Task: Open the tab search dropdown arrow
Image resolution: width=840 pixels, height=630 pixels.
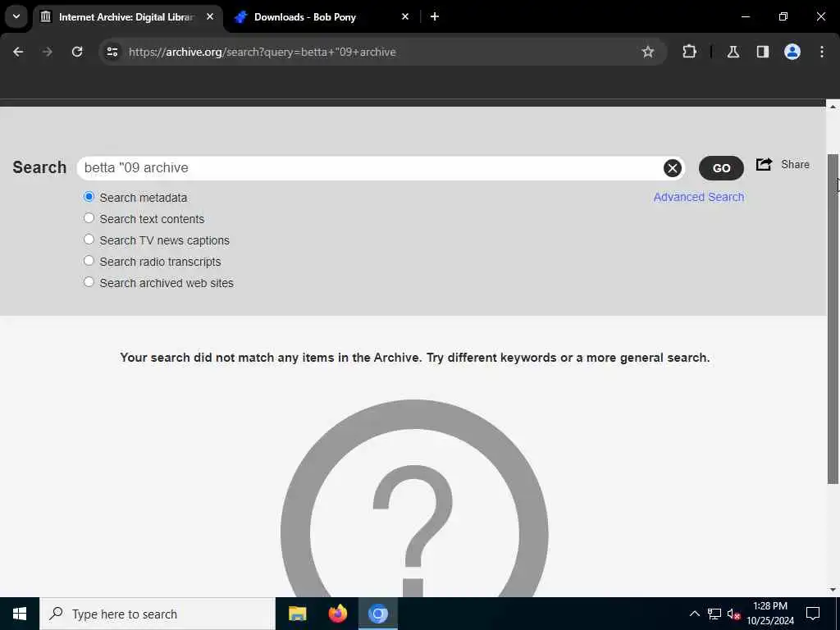Action: [16, 16]
